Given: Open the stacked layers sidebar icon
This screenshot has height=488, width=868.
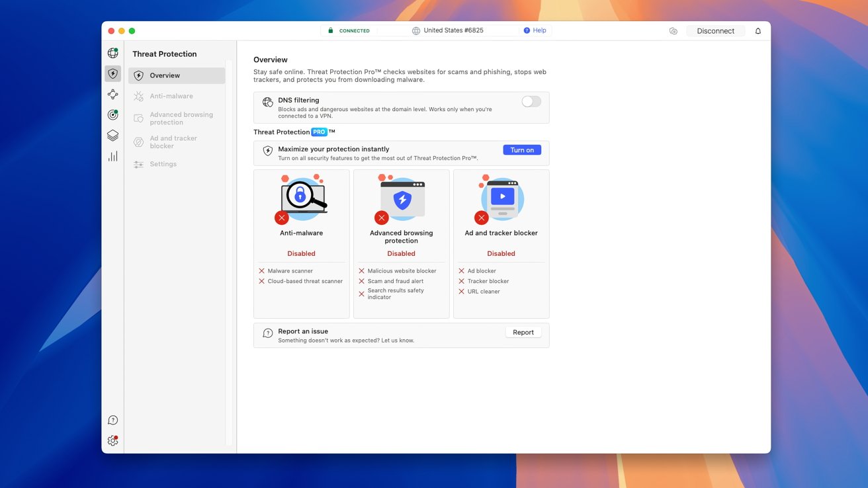Looking at the screenshot, I should [x=113, y=136].
